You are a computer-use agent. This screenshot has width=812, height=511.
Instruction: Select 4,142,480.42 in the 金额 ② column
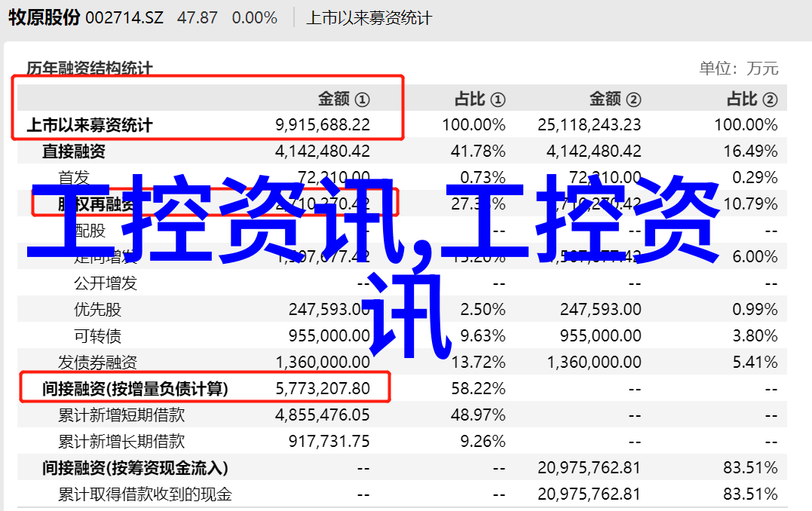[x=594, y=151]
